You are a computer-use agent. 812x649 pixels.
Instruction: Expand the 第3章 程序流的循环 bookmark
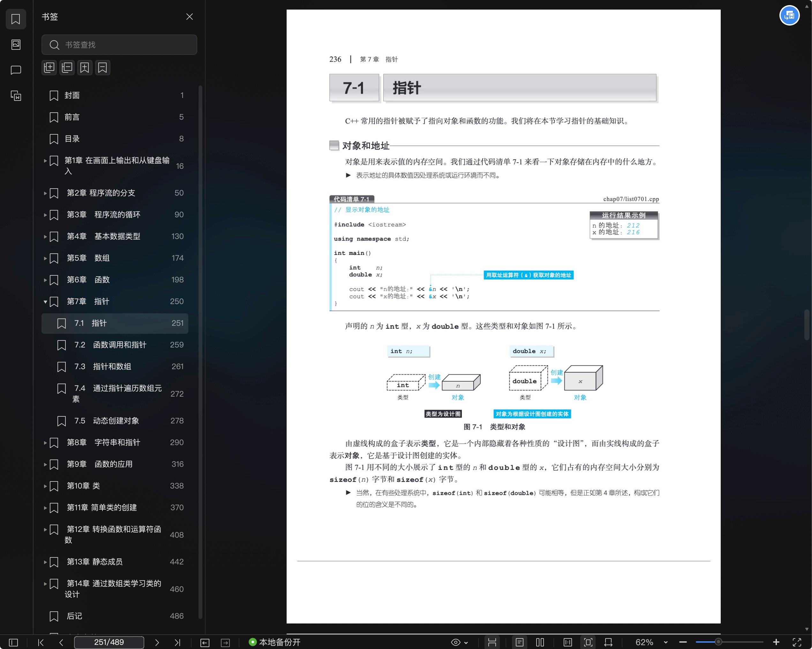pyautogui.click(x=45, y=215)
